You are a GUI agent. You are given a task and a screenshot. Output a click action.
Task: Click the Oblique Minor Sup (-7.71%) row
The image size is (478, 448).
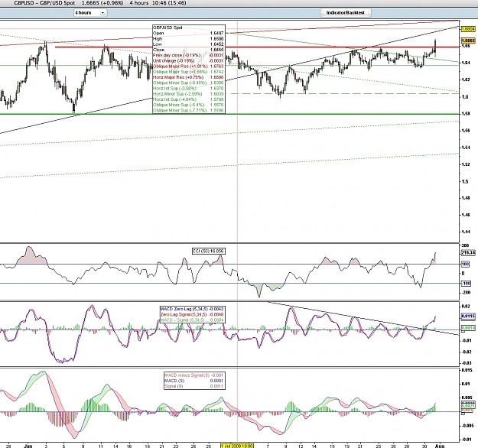click(x=188, y=110)
